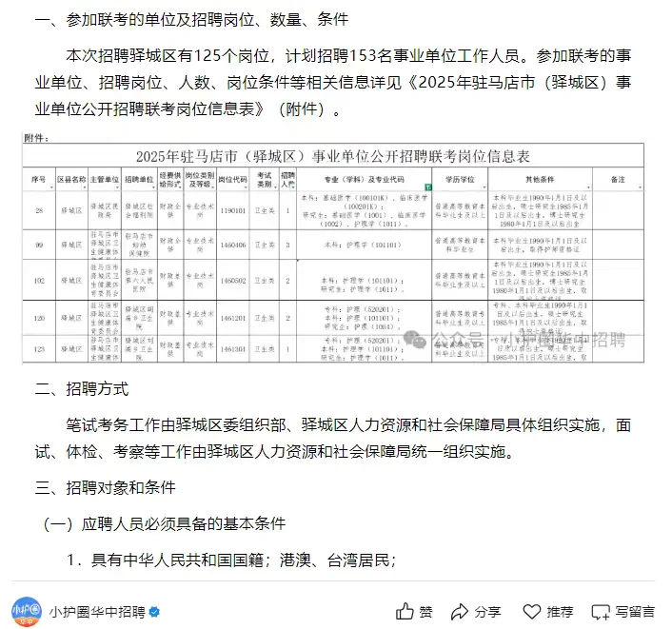Click the 附件： label above the table
The height and width of the screenshot is (629, 672).
click(x=36, y=138)
